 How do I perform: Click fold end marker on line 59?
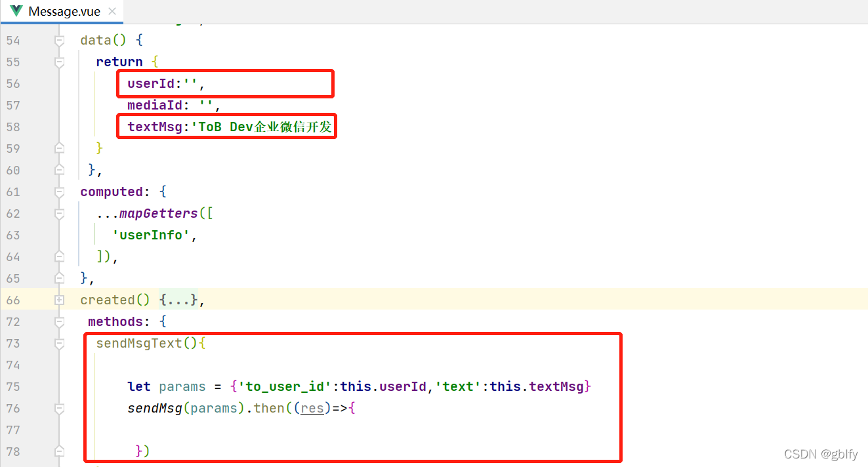coord(60,149)
